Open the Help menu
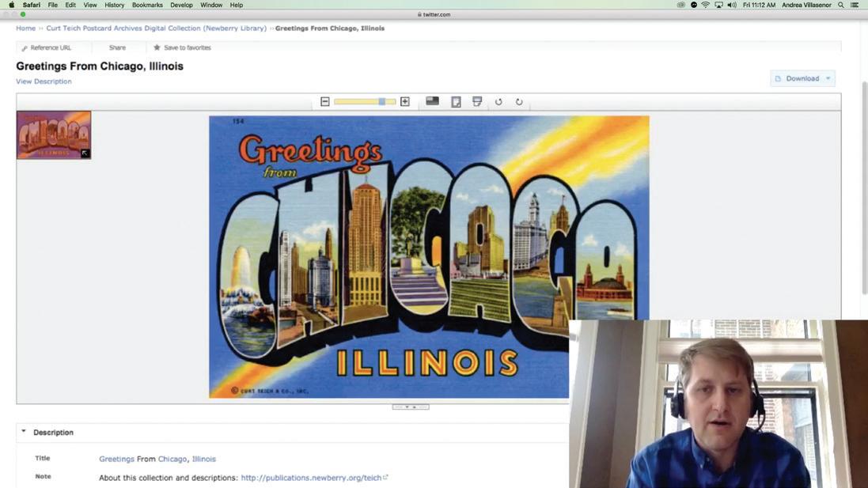The height and width of the screenshot is (488, 868). pos(237,5)
